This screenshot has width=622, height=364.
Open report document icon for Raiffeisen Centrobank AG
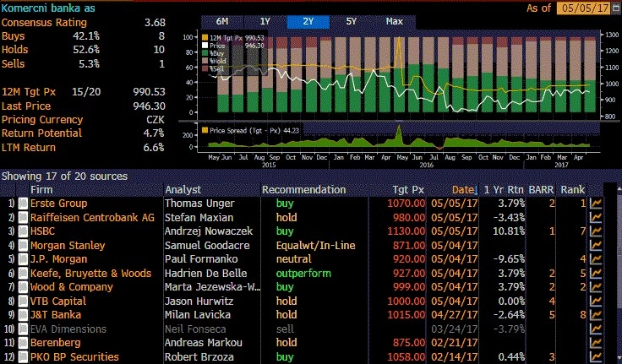pyautogui.click(x=23, y=217)
